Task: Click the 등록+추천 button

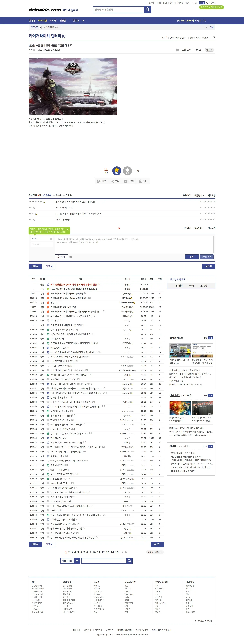Action: (x=207, y=257)
